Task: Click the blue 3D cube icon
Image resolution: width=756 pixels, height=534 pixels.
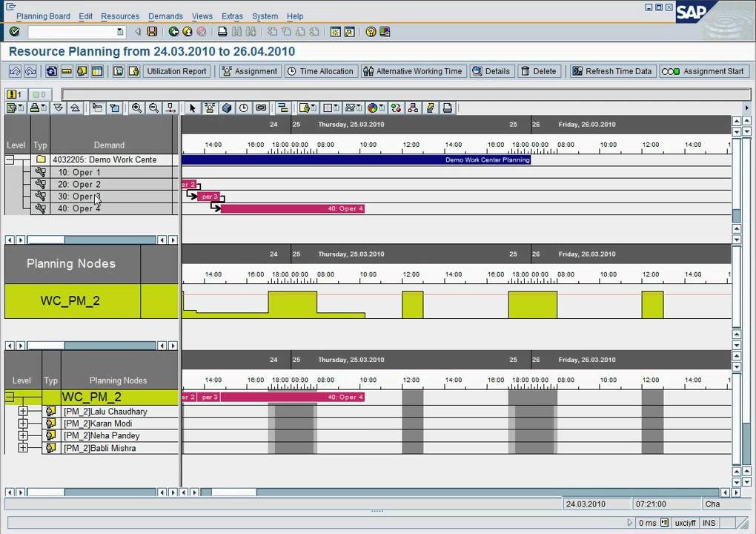Action: tap(227, 108)
